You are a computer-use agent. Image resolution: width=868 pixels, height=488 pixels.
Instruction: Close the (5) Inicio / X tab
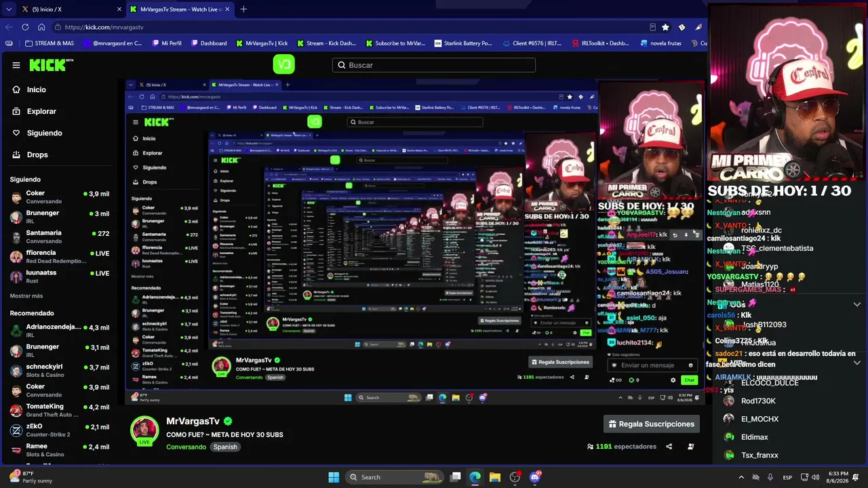pos(119,9)
